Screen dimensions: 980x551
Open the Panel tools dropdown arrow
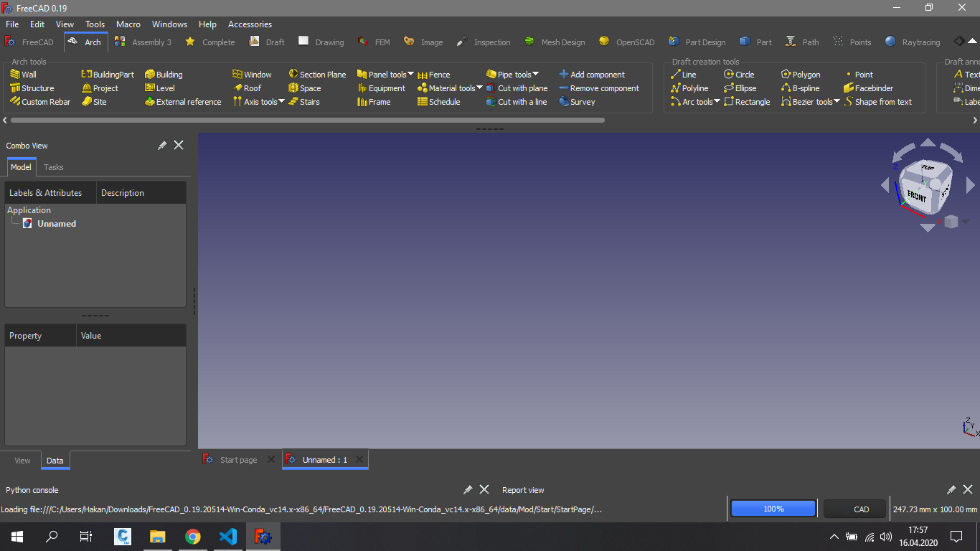point(410,75)
